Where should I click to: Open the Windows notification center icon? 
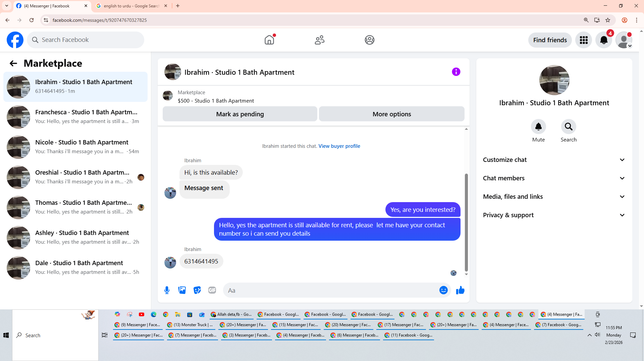633,335
